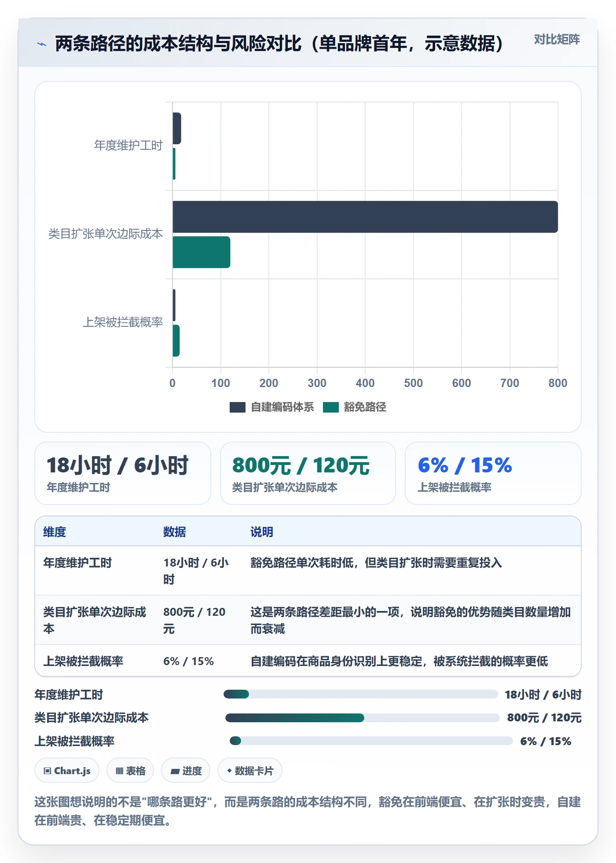Open the 6% / 15% data card
616x863 pixels.
(493, 473)
